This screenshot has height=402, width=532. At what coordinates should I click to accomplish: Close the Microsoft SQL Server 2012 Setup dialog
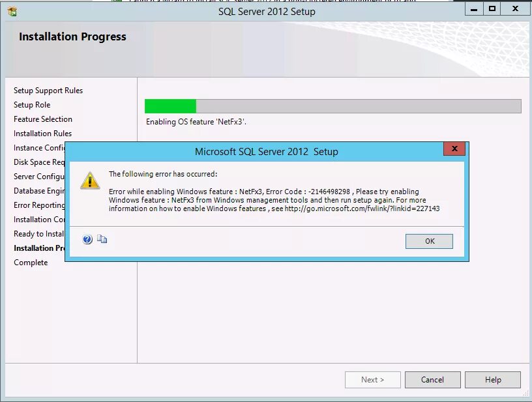[454, 149]
